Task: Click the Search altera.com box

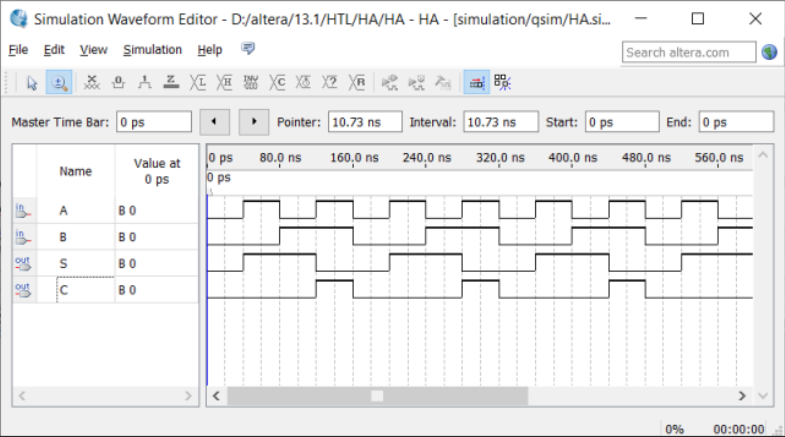Action: 690,52
